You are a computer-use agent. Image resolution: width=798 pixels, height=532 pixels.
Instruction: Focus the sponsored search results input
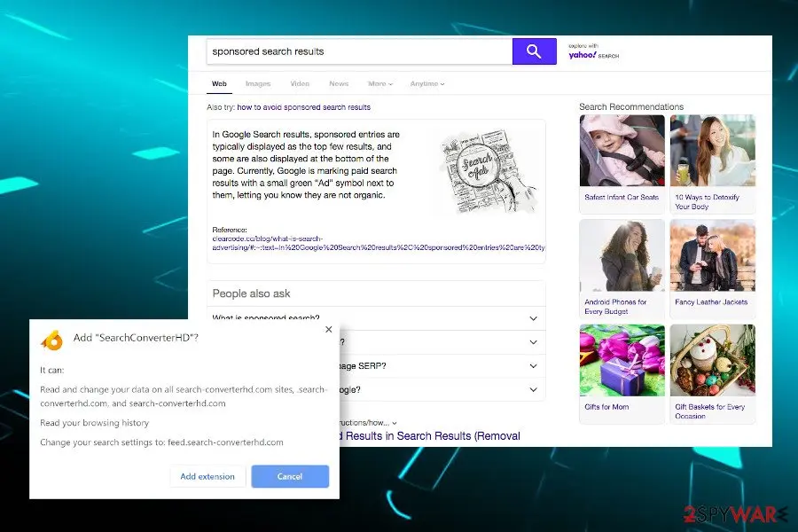[x=359, y=51]
